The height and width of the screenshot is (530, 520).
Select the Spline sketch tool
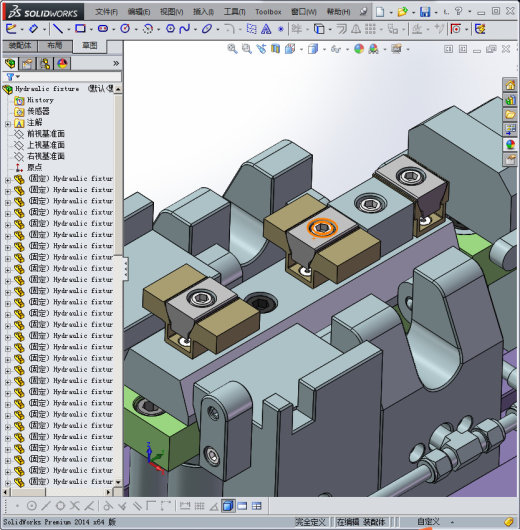pyautogui.click(x=185, y=29)
